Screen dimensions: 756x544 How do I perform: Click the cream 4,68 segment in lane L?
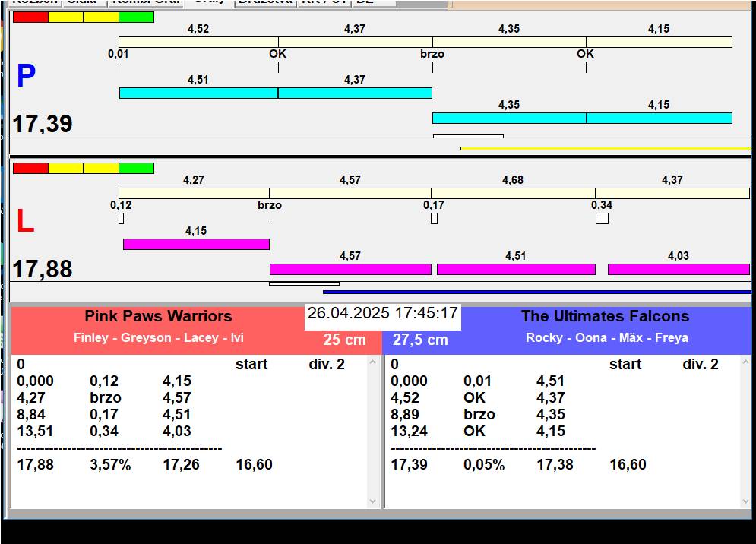(x=513, y=194)
